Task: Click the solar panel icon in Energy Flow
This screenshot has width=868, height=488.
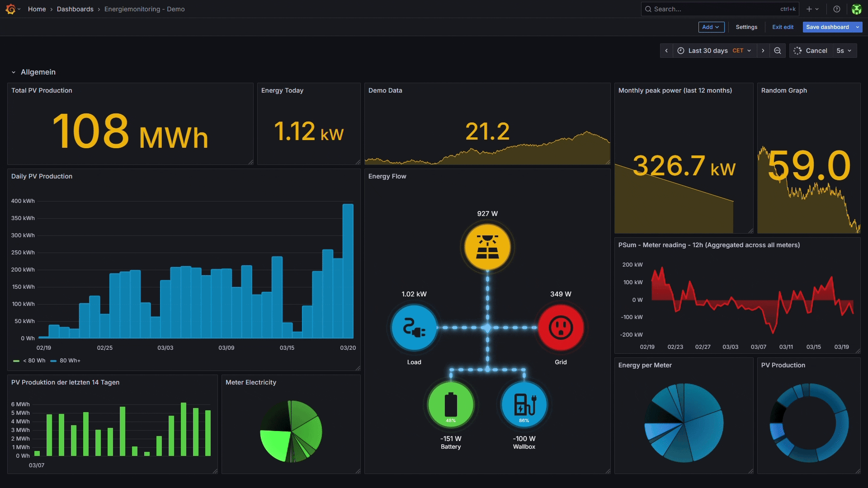Action: 487,247
